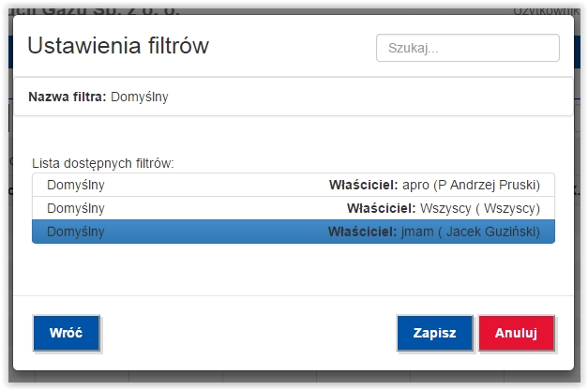Click the empty panel area below filter list
This screenshot has height=390, width=588.
[x=294, y=269]
